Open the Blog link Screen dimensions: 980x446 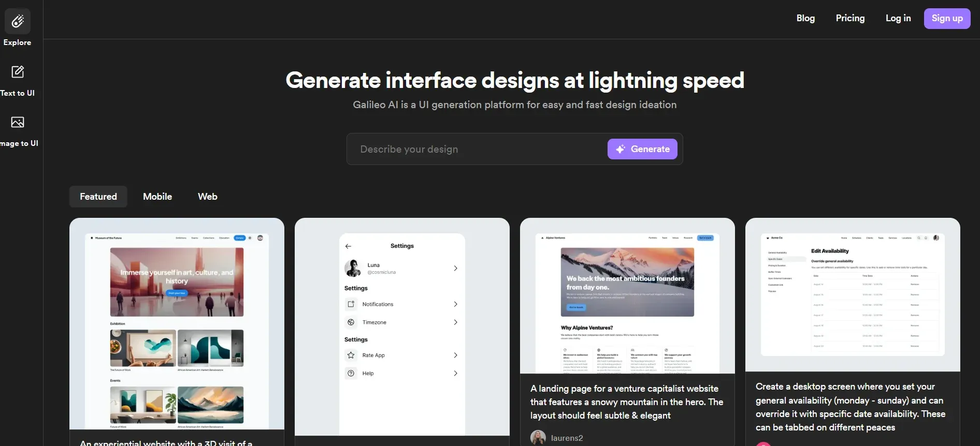(805, 18)
